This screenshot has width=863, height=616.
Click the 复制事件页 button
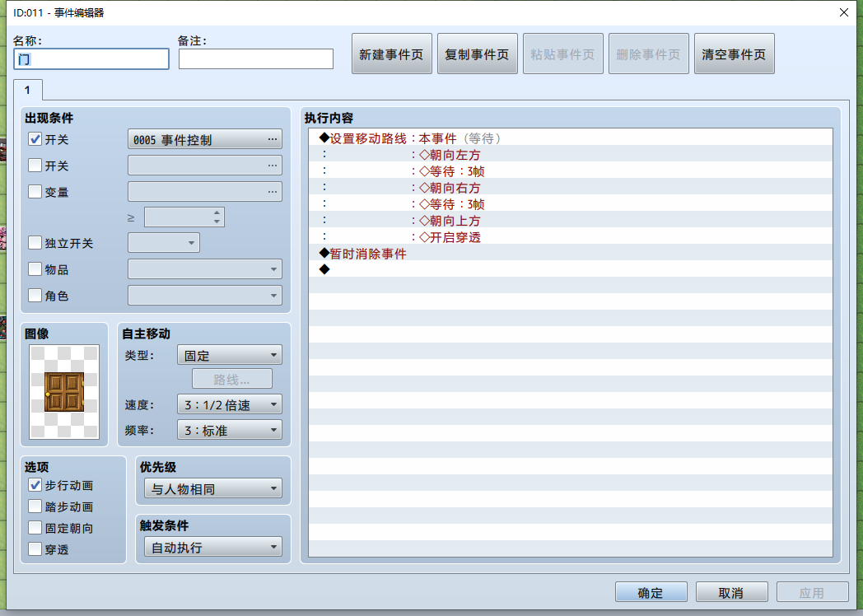click(477, 54)
